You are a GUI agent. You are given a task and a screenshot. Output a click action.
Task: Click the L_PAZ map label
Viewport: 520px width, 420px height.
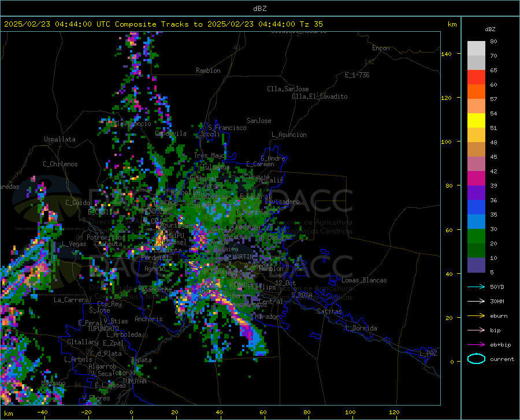[x=428, y=354]
